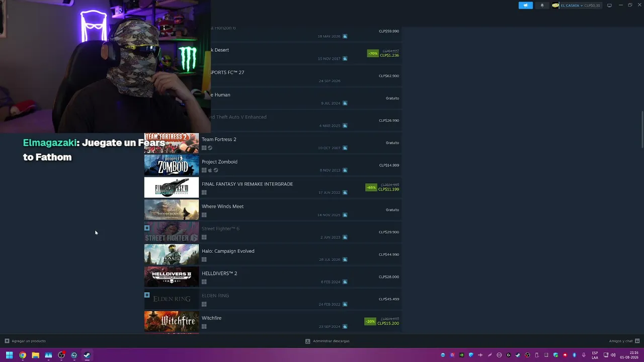Click the Witchfire review thumbs icon
The height and width of the screenshot is (362, 644).
point(345,327)
